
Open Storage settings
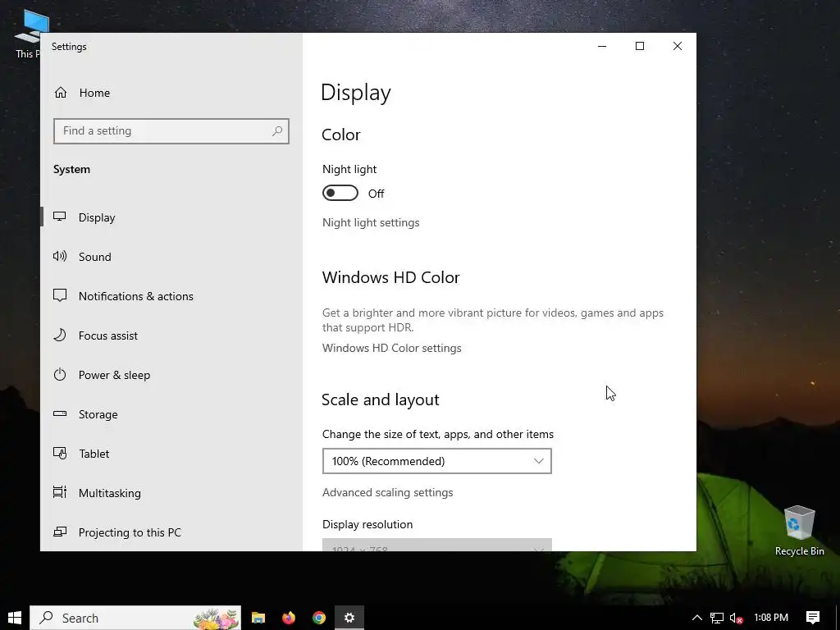[x=171, y=414]
